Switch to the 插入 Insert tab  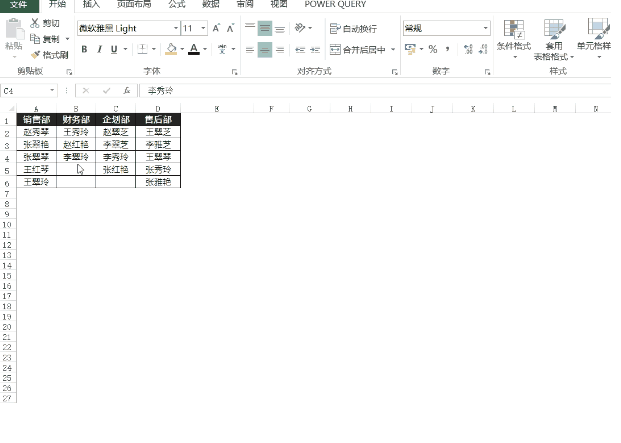91,4
